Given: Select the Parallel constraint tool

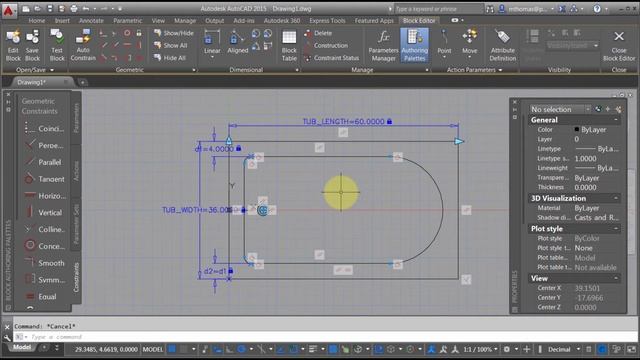Looking at the screenshot, I should pyautogui.click(x=44, y=162).
